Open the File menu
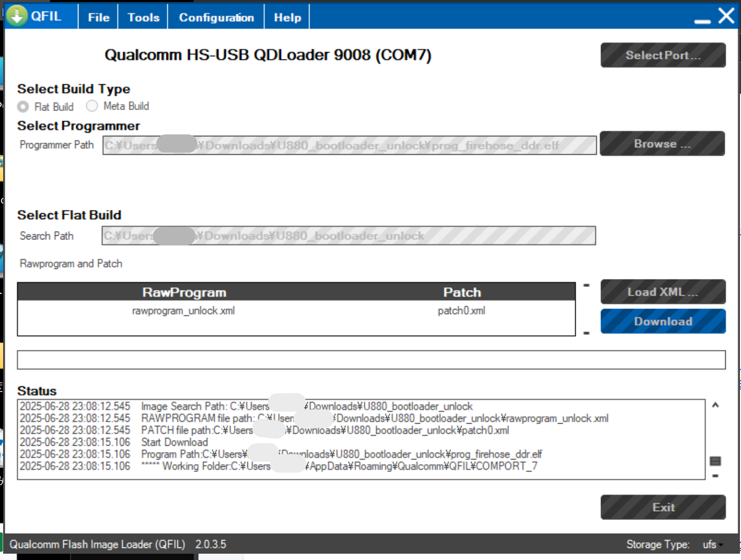Screen dimensions: 741x560 [98, 17]
